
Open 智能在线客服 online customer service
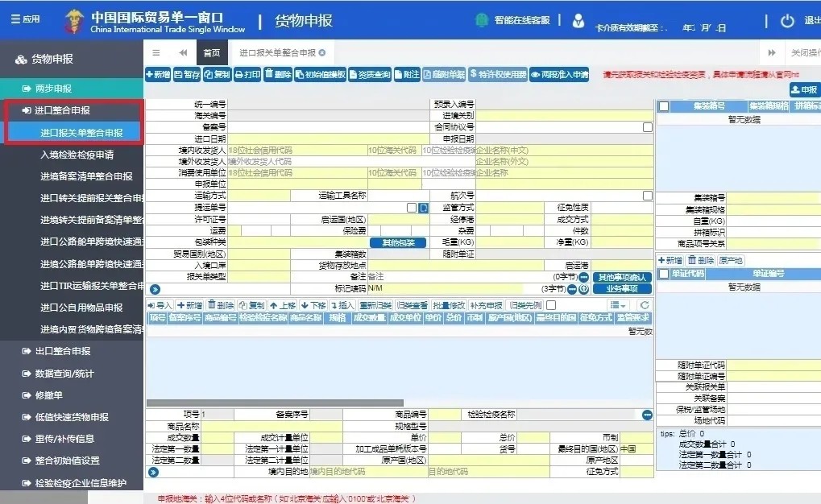click(x=515, y=20)
